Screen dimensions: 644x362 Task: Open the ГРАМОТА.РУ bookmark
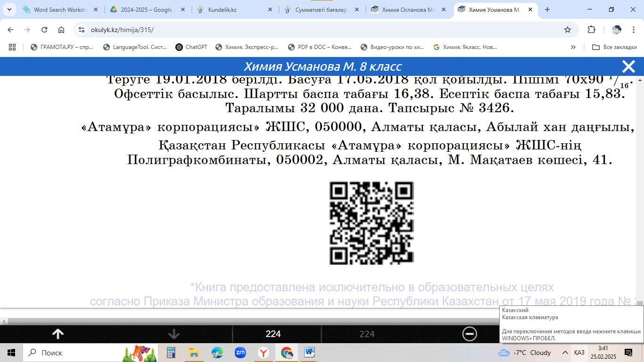62,47
